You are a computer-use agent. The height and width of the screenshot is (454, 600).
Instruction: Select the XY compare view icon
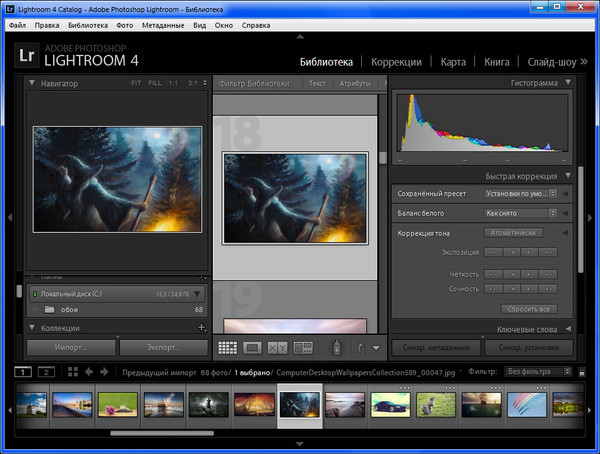278,348
